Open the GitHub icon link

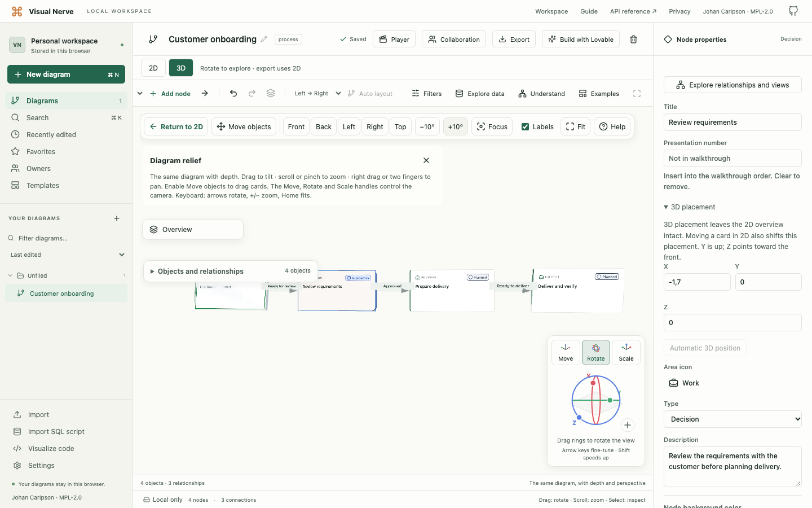(x=793, y=11)
